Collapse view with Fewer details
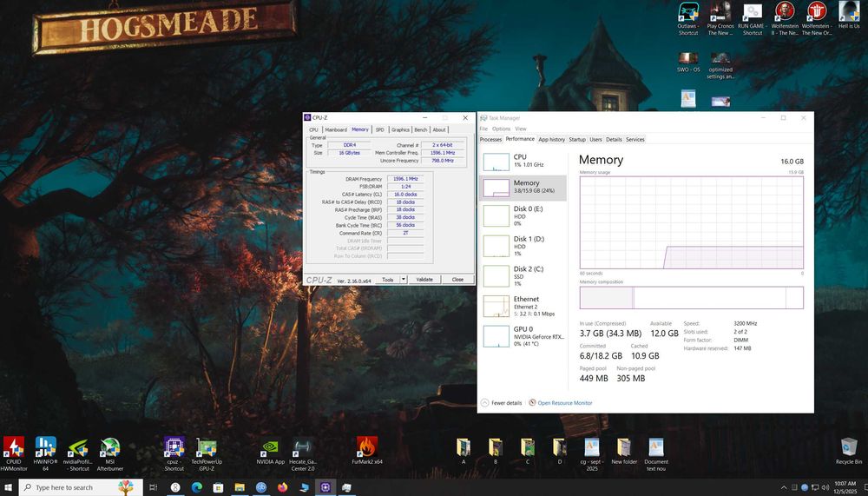 [501, 403]
